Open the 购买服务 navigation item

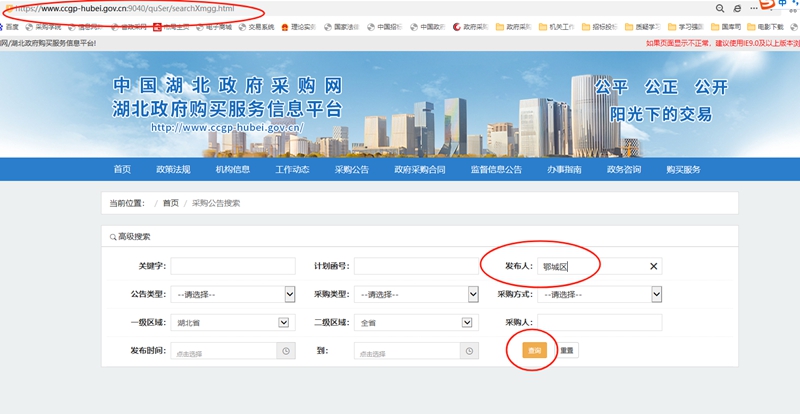[683, 169]
